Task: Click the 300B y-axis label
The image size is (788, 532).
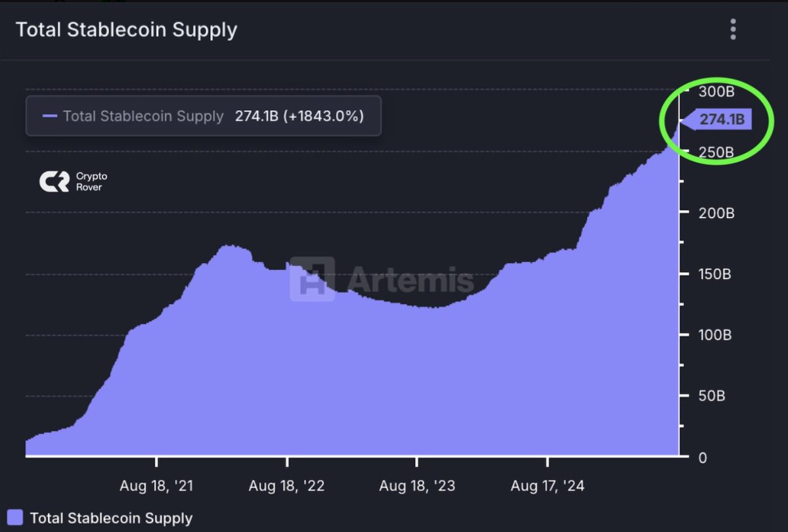Action: (x=716, y=91)
